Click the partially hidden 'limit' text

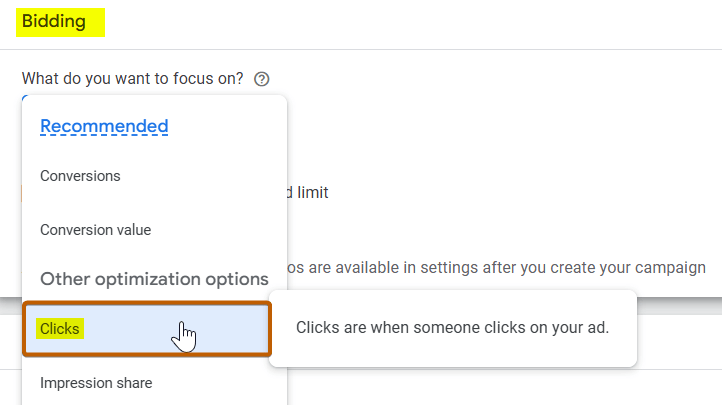coord(310,192)
